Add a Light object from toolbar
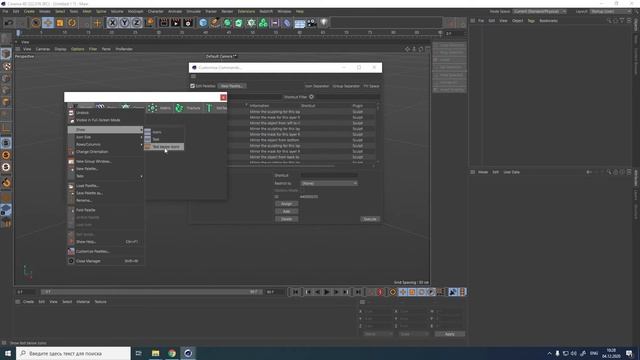The image size is (640, 360). pos(324,23)
